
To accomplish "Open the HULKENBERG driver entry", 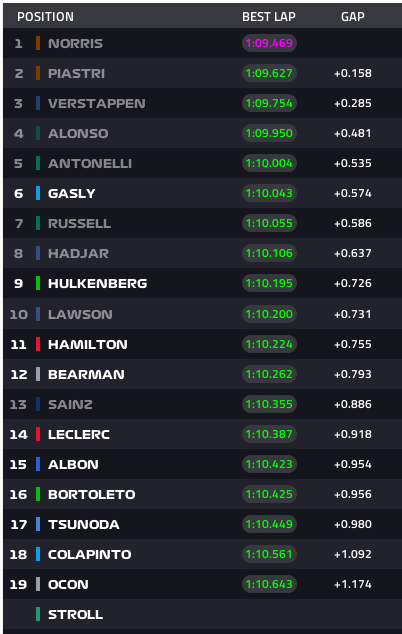I will tap(97, 283).
